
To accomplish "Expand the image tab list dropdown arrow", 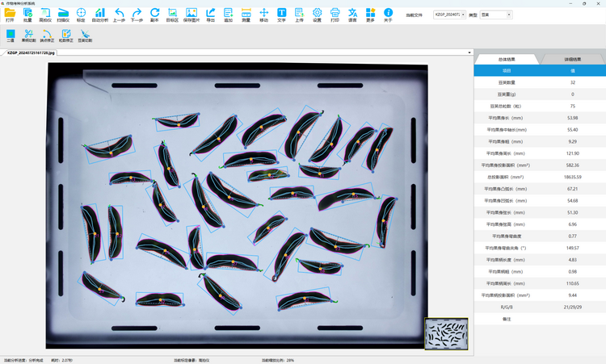I will 469,53.
